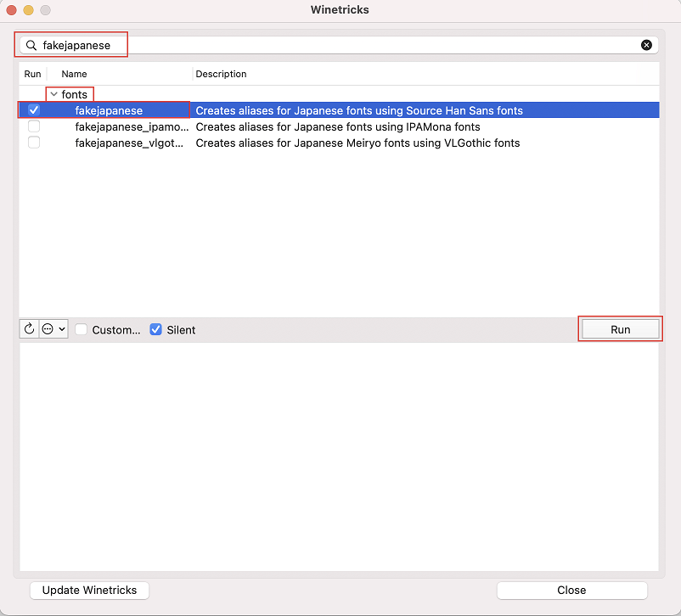Sort by the Description column header
Image resolution: width=681 pixels, height=616 pixels.
[x=221, y=74]
